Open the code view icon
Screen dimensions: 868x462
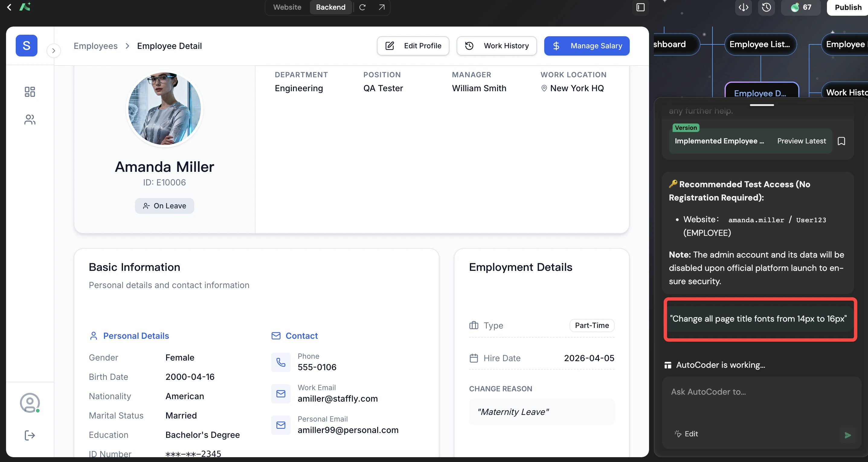(x=743, y=7)
